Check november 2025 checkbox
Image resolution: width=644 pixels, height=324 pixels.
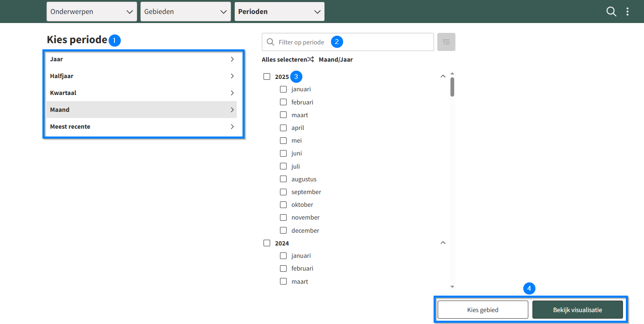coord(283,218)
